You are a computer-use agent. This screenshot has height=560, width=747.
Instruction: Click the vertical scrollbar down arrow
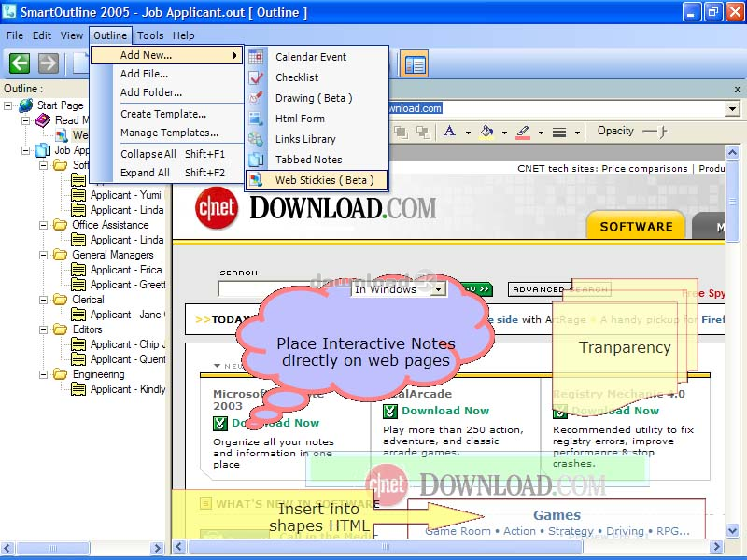coord(732,530)
